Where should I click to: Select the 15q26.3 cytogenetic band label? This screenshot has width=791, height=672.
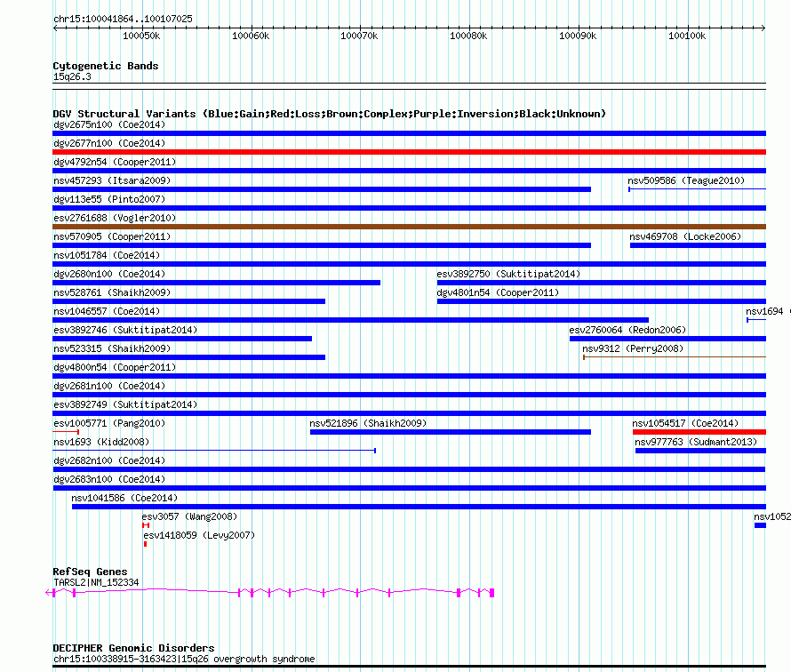(x=72, y=76)
